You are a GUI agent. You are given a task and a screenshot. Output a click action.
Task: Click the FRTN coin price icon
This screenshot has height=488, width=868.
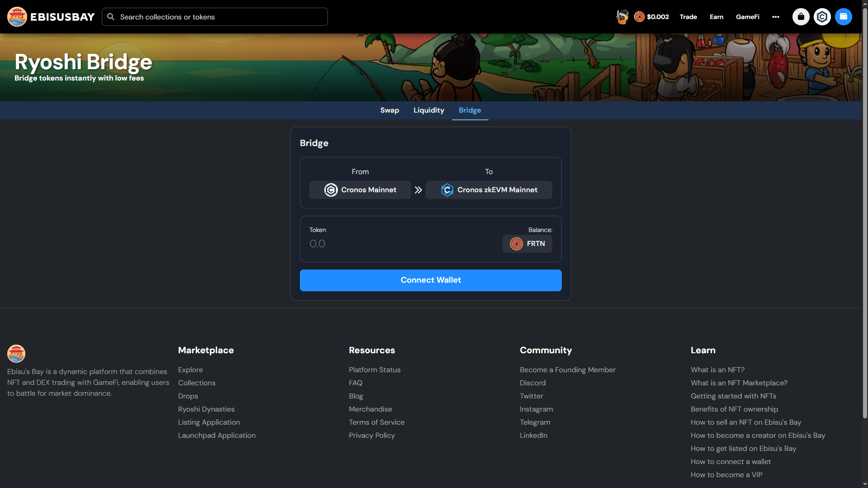coord(639,17)
